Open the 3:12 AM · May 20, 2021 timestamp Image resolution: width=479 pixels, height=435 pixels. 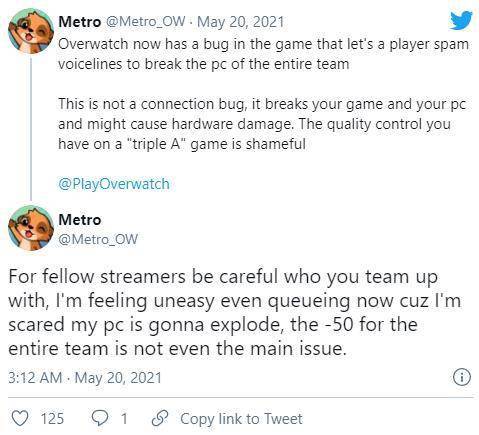pos(85,378)
